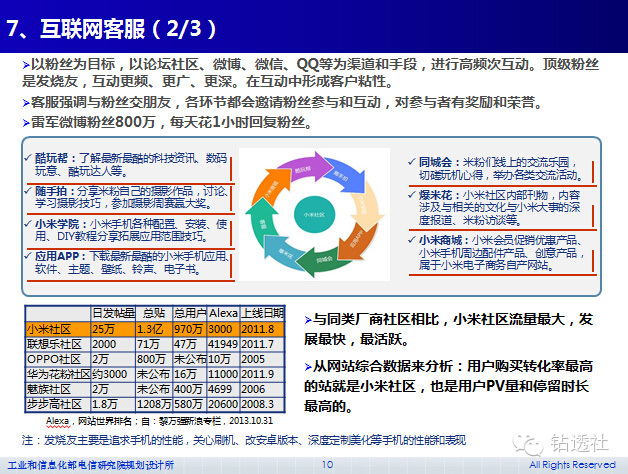Image resolution: width=628 pixels, height=474 pixels.
Task: Click the bright orange arrow in cycle diagram
Action: pyautogui.click(x=272, y=186)
